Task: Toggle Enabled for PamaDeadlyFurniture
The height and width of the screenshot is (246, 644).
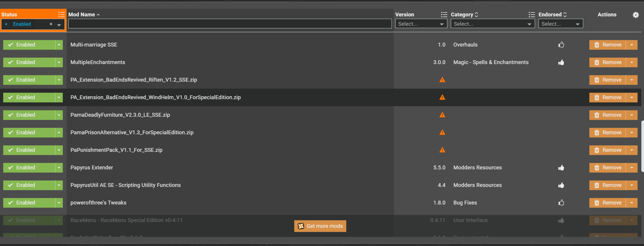Action: pyautogui.click(x=29, y=115)
